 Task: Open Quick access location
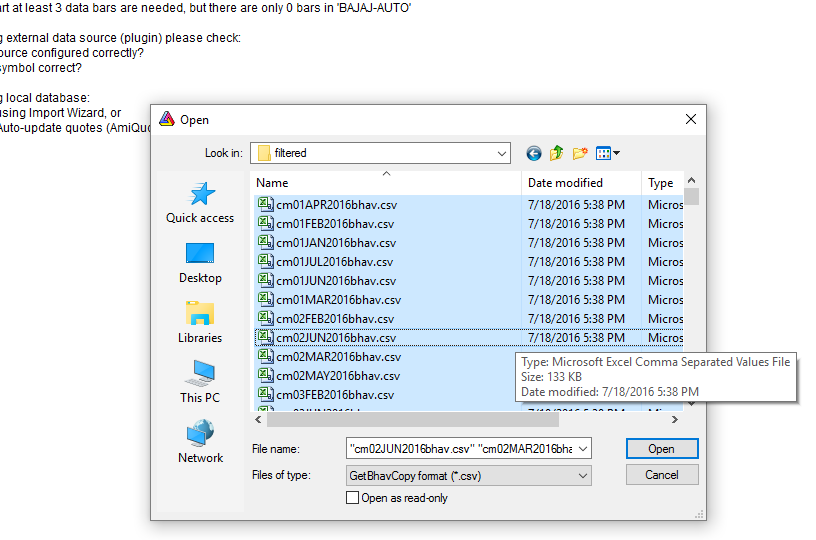click(x=200, y=203)
